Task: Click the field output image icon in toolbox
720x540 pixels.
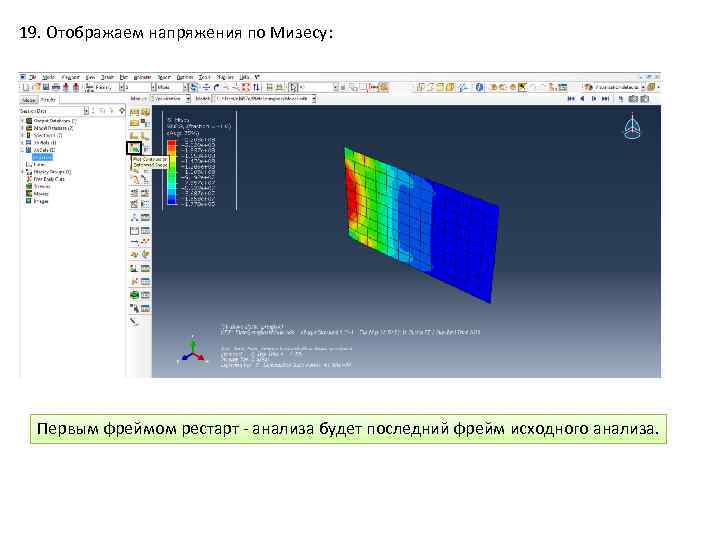Action: point(135,268)
